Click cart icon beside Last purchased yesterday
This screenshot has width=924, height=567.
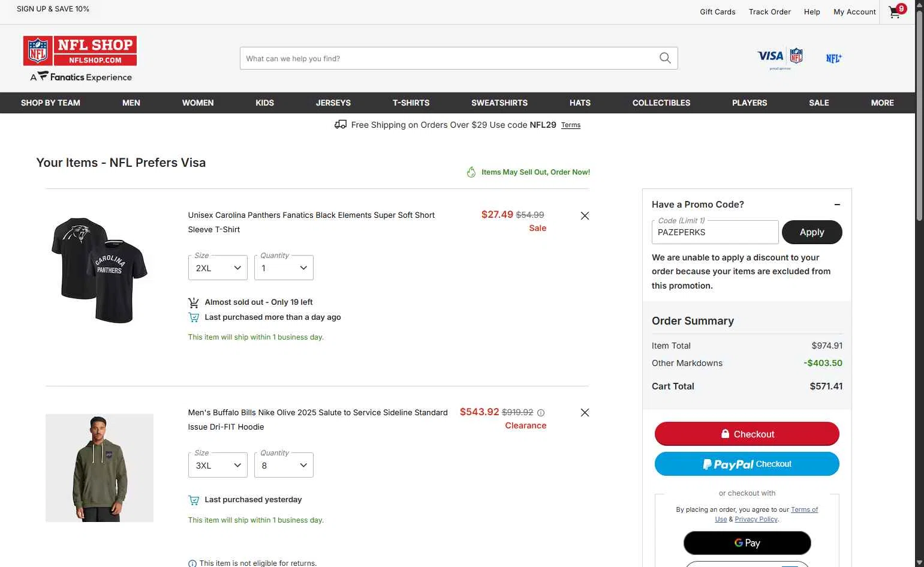click(194, 500)
